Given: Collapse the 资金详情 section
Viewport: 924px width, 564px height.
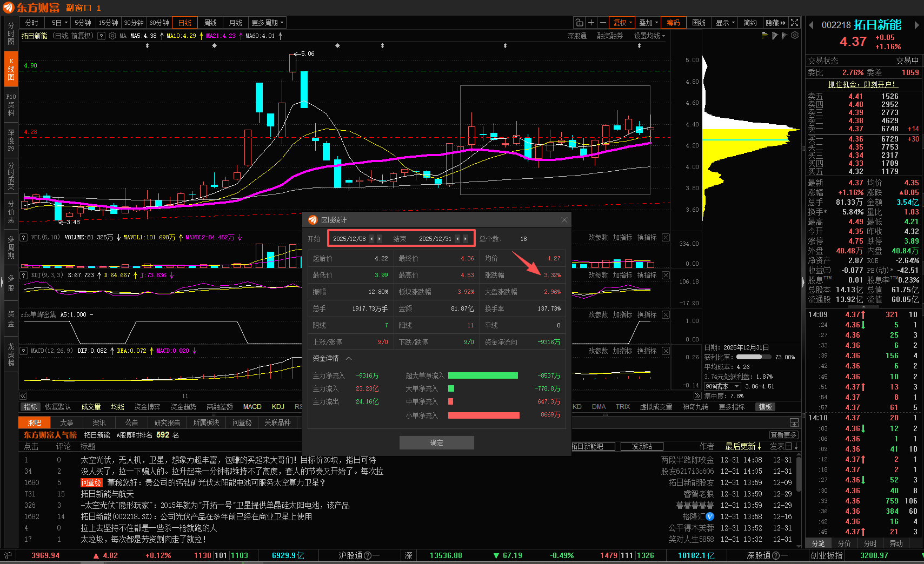Looking at the screenshot, I should [x=349, y=358].
